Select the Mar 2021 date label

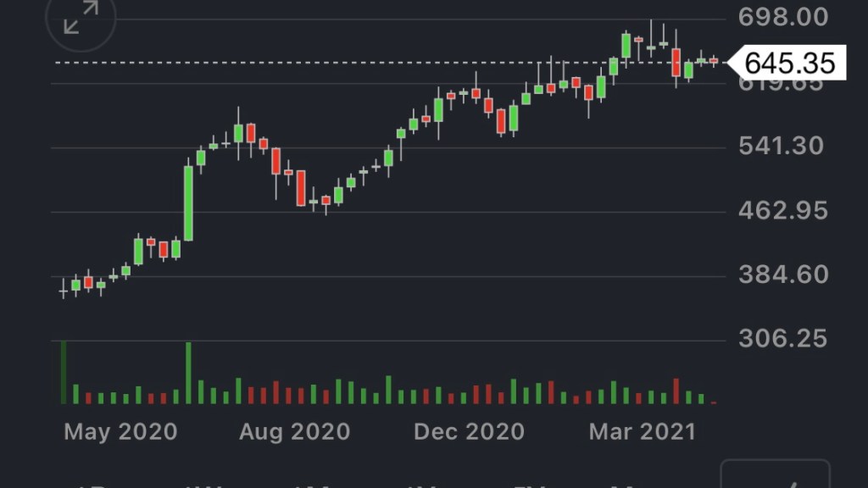(x=643, y=432)
